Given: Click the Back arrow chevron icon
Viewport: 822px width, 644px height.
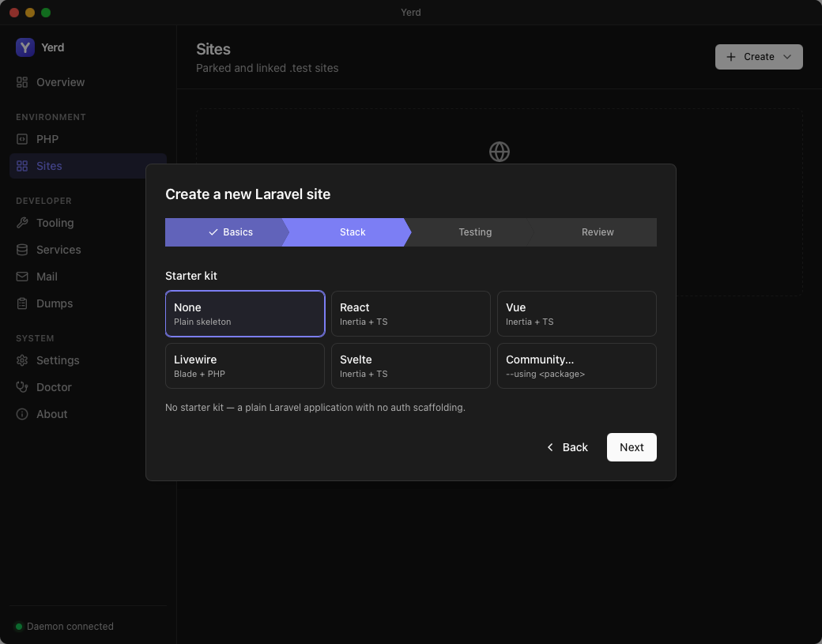Looking at the screenshot, I should 550,447.
